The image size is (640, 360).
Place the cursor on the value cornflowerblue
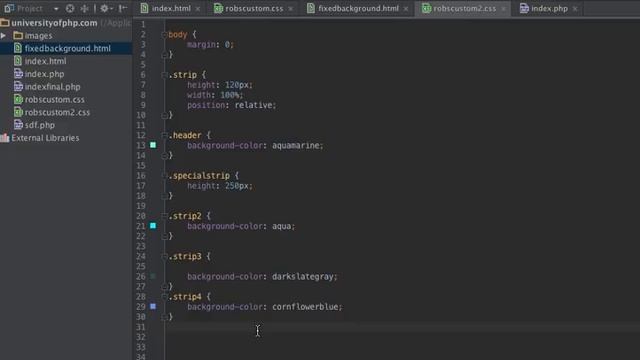tap(305, 307)
